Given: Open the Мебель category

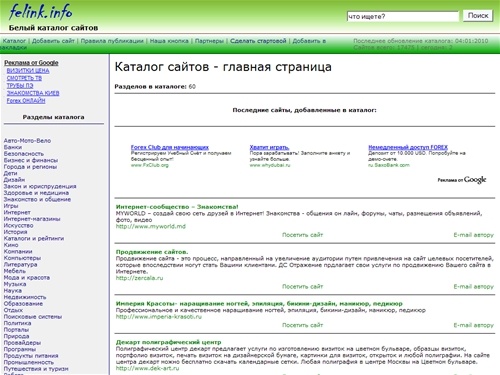Looking at the screenshot, I should (15, 271).
